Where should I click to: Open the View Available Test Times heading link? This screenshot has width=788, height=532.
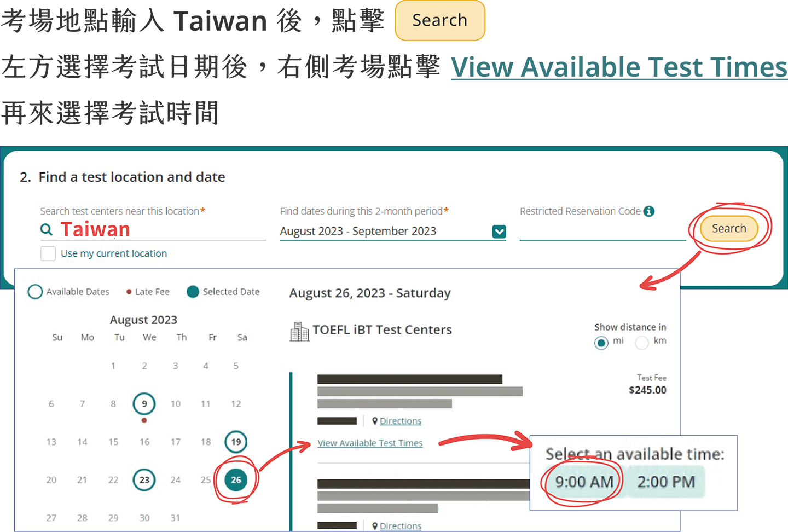(x=619, y=67)
